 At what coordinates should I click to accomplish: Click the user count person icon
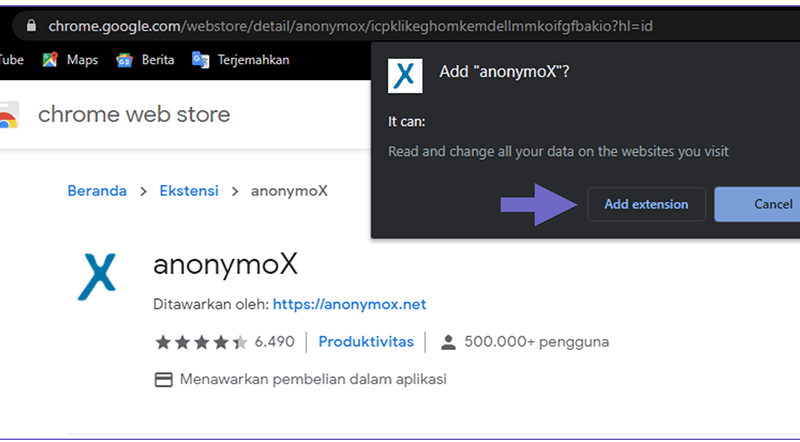(x=448, y=342)
